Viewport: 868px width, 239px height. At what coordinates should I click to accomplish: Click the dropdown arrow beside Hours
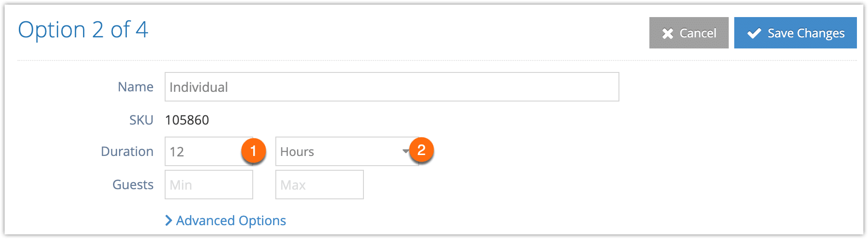pyautogui.click(x=405, y=151)
